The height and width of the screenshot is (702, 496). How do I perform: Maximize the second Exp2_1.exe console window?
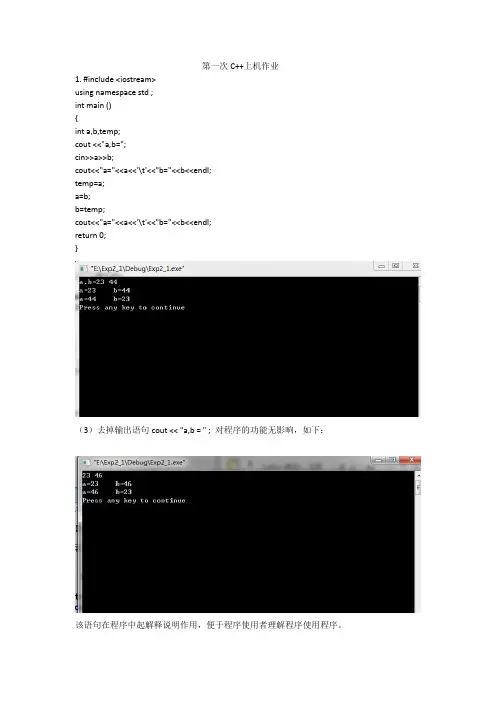pos(392,460)
